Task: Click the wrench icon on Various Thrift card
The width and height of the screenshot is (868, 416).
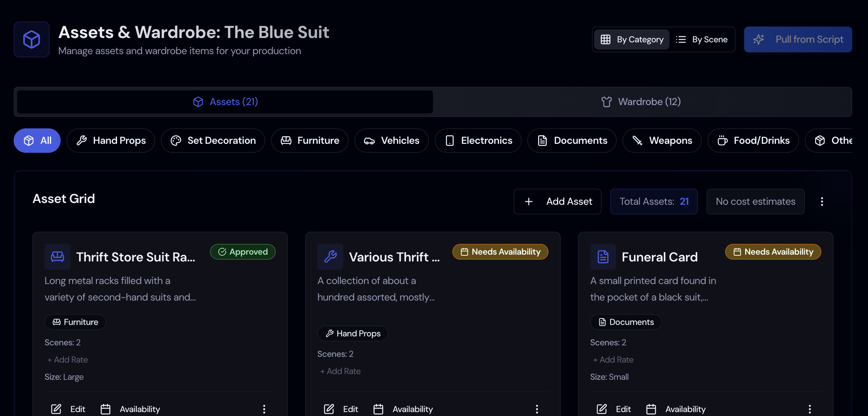Action: (x=330, y=257)
